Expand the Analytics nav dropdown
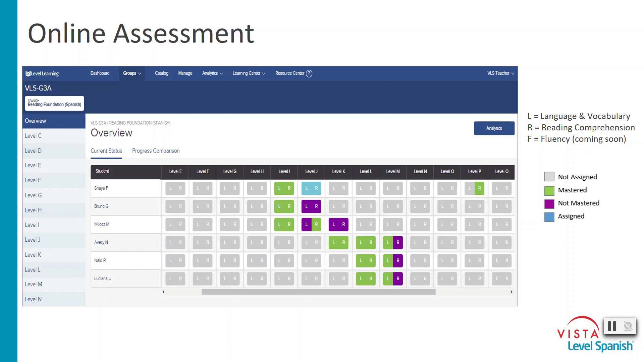This screenshot has width=644, height=362. click(x=212, y=73)
